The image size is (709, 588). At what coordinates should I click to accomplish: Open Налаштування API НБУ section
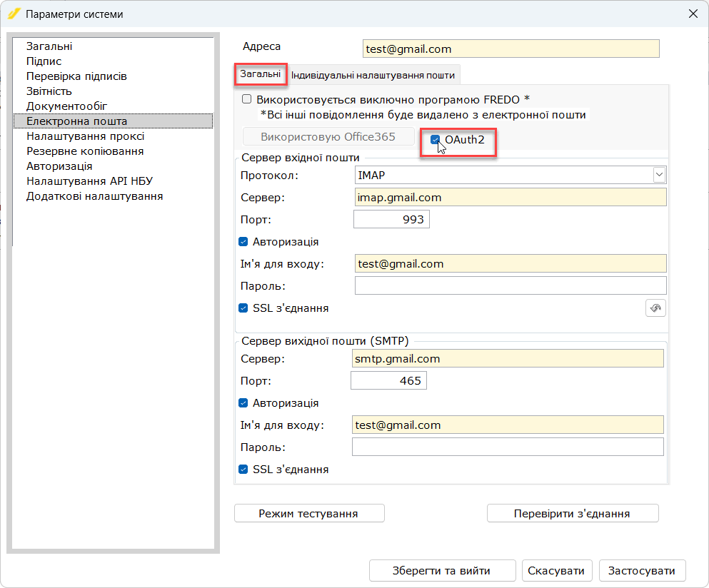(x=89, y=181)
